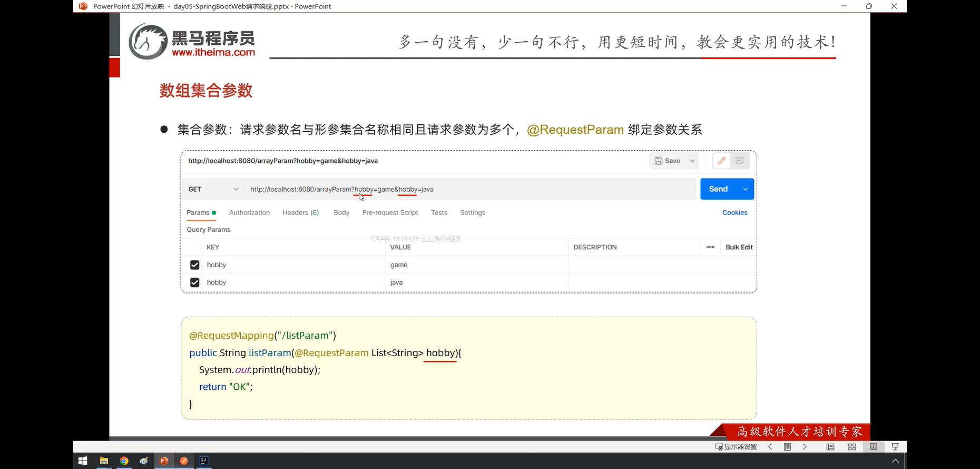
Task: Click the comment icon beside pencil
Action: pos(740,161)
